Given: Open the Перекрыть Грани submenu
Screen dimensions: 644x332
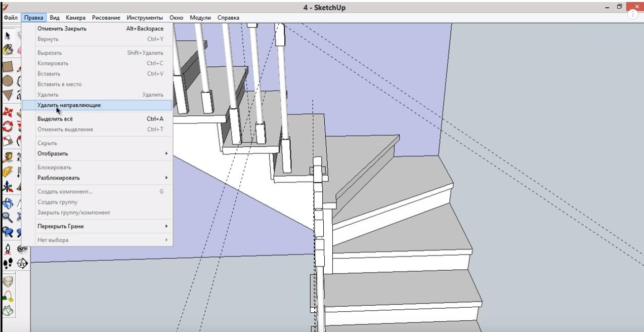Looking at the screenshot, I should pyautogui.click(x=101, y=226).
